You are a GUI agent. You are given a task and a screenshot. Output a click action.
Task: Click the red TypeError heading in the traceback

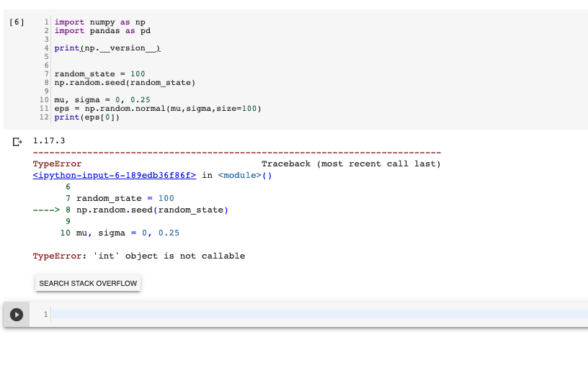(57, 163)
